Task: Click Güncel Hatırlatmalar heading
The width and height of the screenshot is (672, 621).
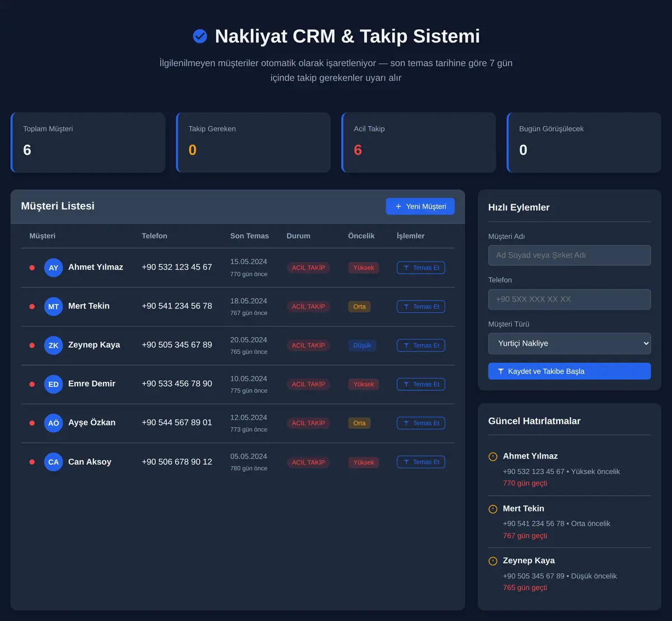Action: tap(534, 421)
